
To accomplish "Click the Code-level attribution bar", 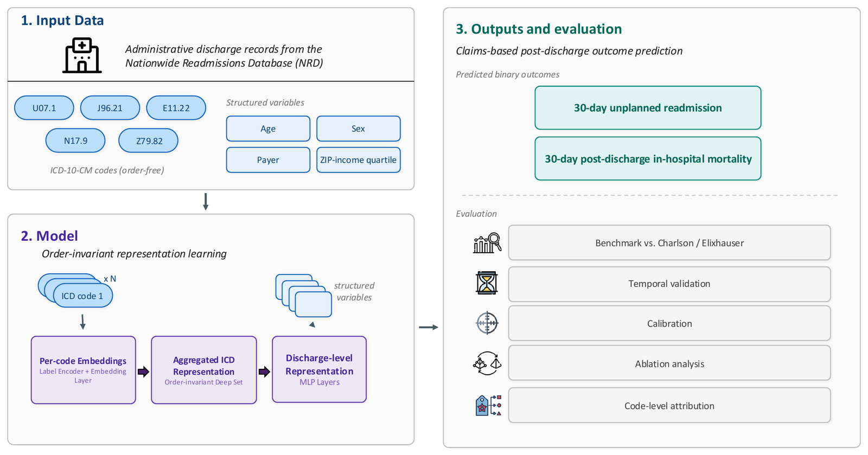I will 669,406.
